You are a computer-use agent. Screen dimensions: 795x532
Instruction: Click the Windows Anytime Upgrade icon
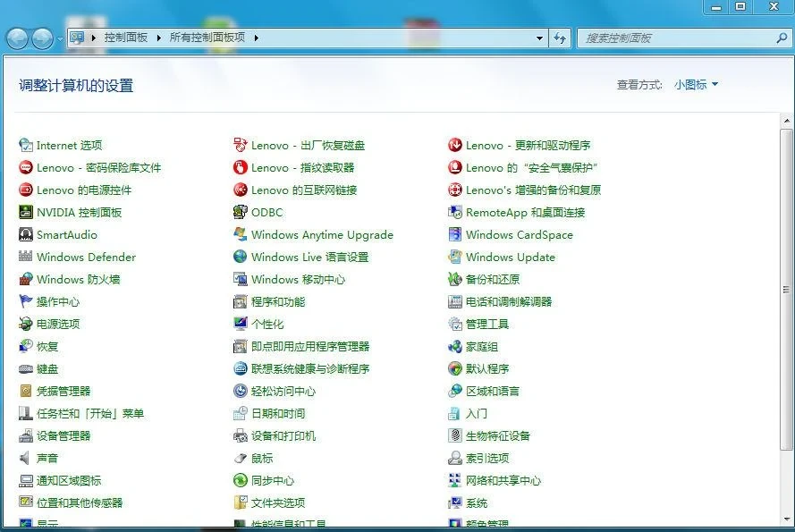coord(241,234)
